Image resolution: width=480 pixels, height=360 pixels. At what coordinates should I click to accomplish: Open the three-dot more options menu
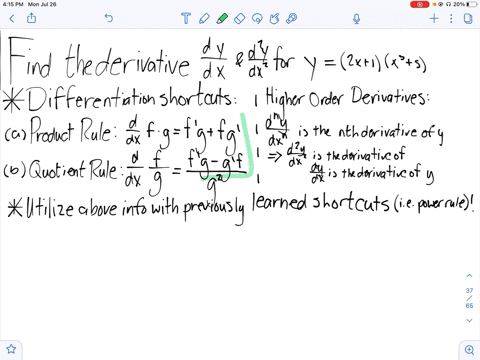point(451,18)
